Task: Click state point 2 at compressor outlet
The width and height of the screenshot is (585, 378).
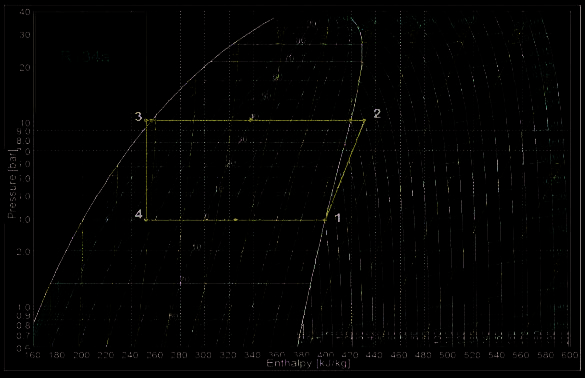Action: click(x=364, y=120)
